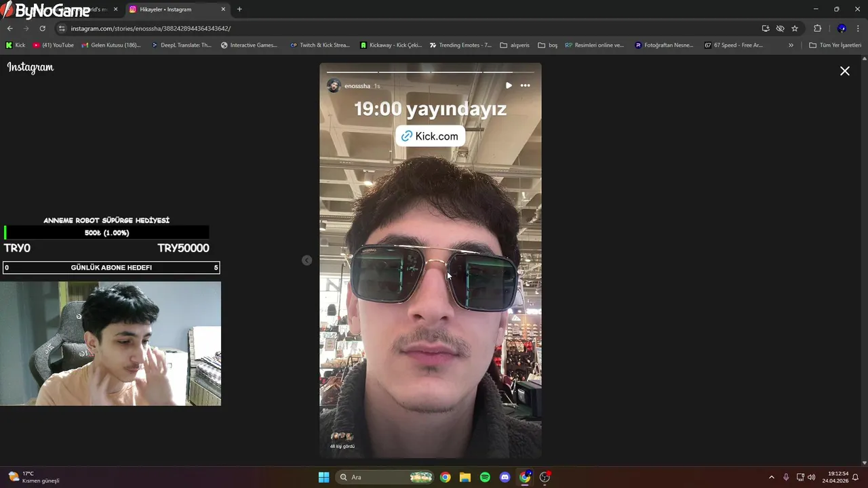This screenshot has height=488, width=868.
Task: Open the Gelen Kutusu Gmail bookmark
Action: 111,45
